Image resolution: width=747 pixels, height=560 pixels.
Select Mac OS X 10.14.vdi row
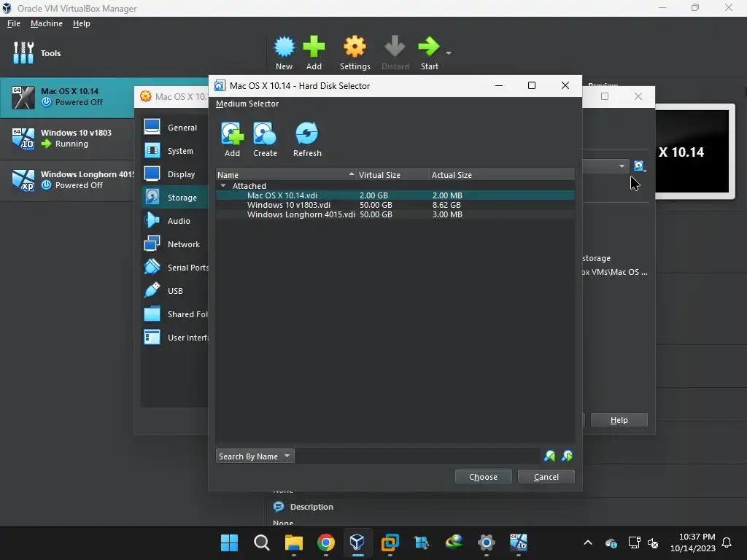pos(395,195)
